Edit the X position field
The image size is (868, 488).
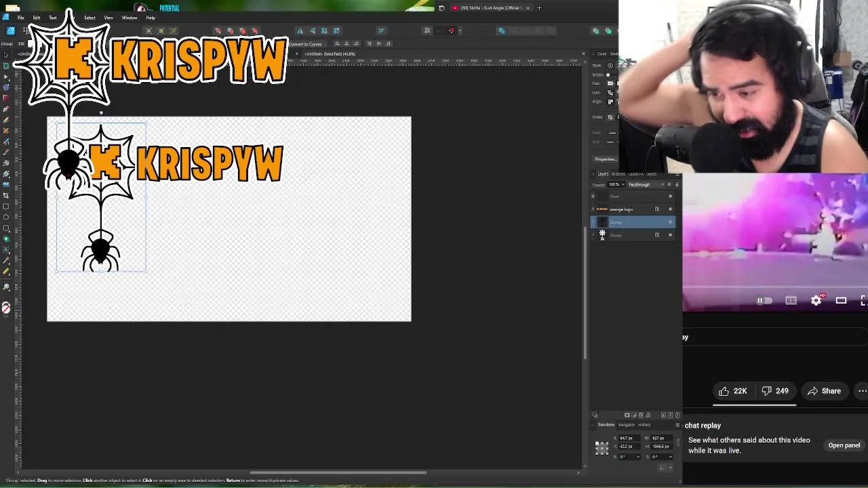pos(629,438)
